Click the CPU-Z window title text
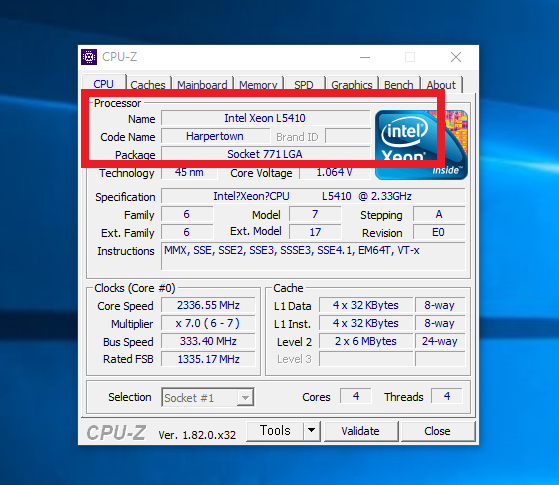Image resolution: width=559 pixels, height=485 pixels. [x=119, y=57]
